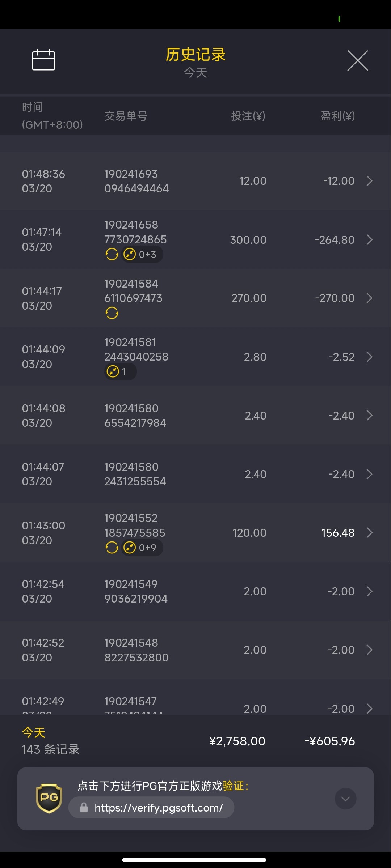Image resolution: width=391 pixels, height=868 pixels.
Task: Collapse the PG verification banner
Action: 345,799
